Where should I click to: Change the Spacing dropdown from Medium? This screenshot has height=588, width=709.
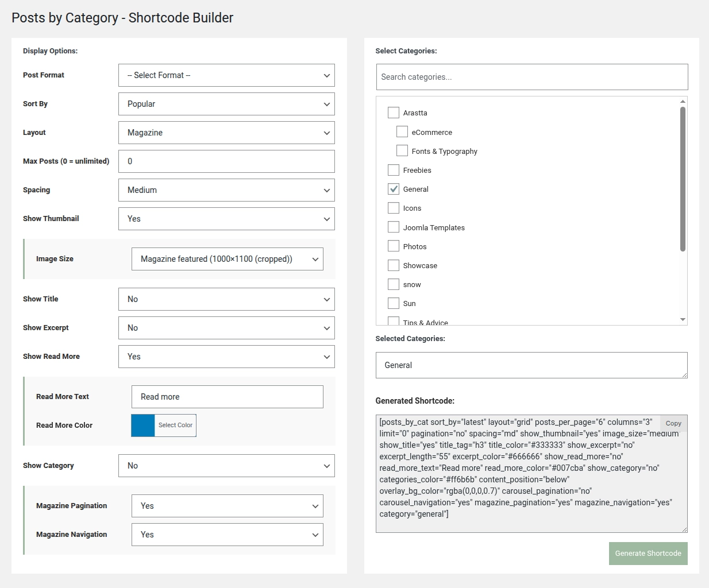[x=226, y=190]
